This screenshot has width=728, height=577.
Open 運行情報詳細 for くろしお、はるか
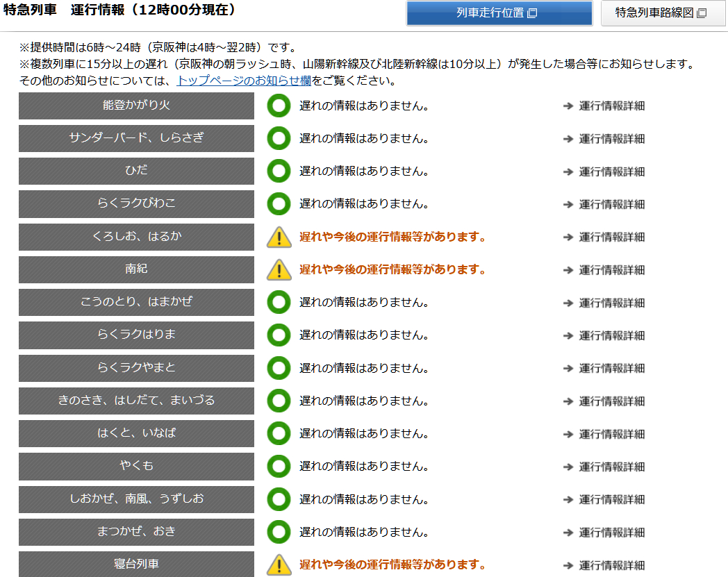(609, 237)
